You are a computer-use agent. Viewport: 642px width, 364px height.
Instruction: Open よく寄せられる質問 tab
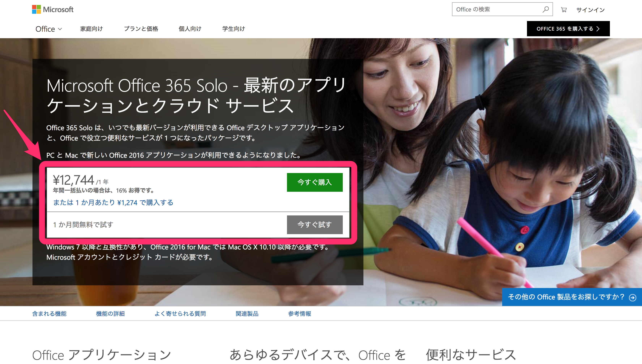[x=180, y=314]
